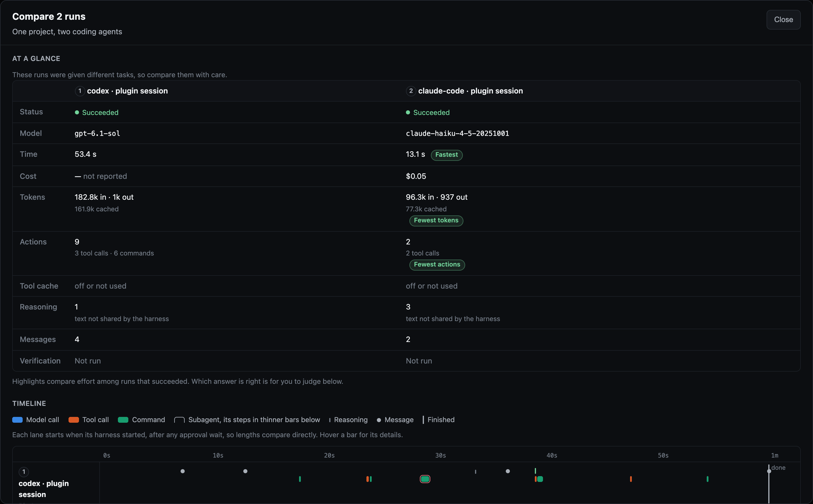Click the Reasoning tick legend icon
Viewport: 813px width, 504px height.
(330, 420)
